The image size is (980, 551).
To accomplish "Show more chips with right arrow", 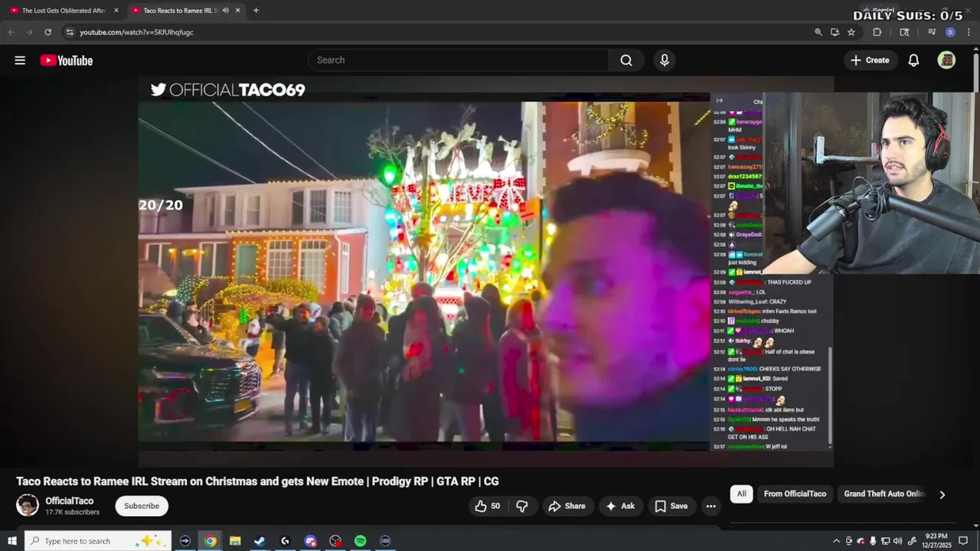I will (942, 494).
